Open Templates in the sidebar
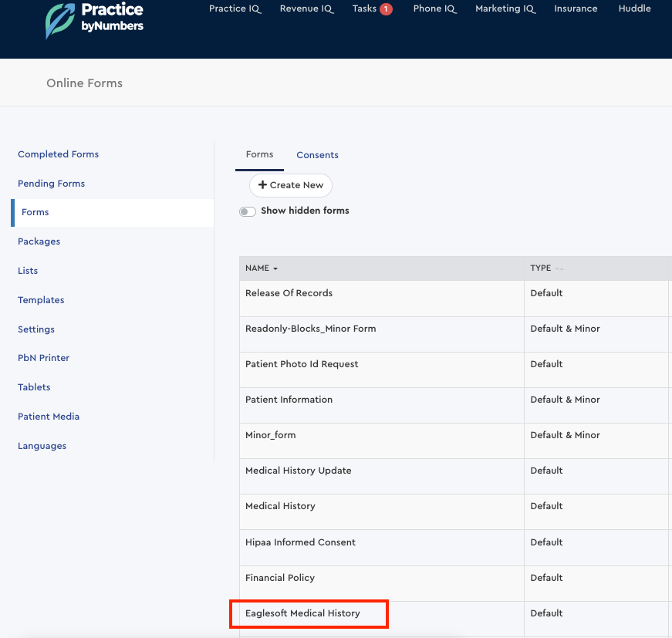672x638 pixels. [41, 300]
